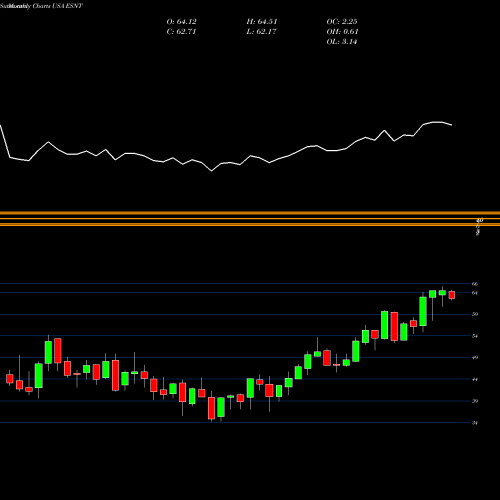500x500 pixels.
Task: Click the close value 'C: 62.71'
Action: point(181,32)
